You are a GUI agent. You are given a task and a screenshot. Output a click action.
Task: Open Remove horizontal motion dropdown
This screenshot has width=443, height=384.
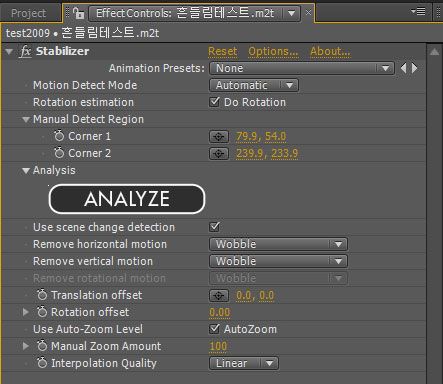(x=278, y=244)
